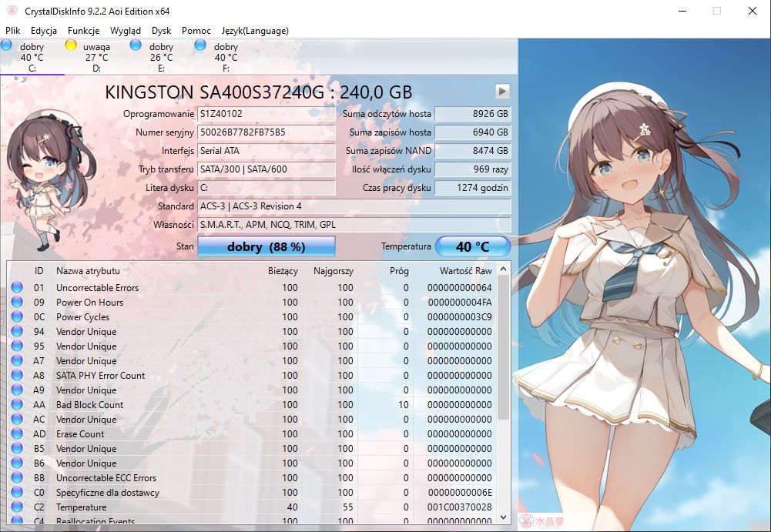This screenshot has width=771, height=532.
Task: Open the Język(Language) menu
Action: [x=255, y=31]
